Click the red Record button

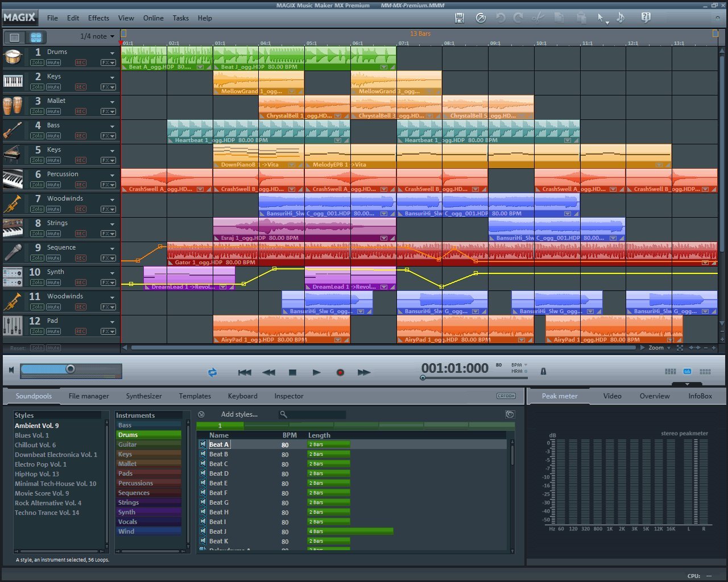click(340, 372)
